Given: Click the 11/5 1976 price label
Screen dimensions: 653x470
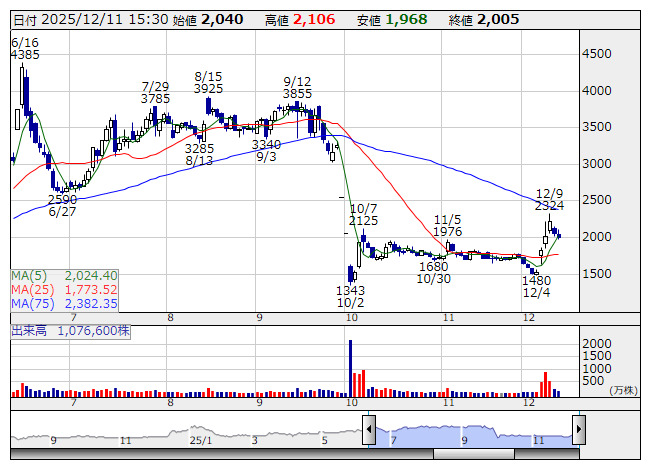Looking at the screenshot, I should [x=448, y=226].
